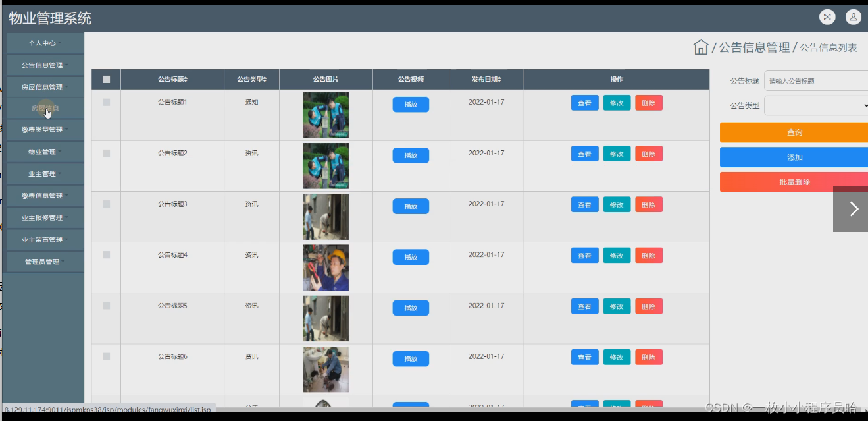Delete 公告标题3 with its 删除 button
Screen dimensions: 868x421
pos(649,204)
